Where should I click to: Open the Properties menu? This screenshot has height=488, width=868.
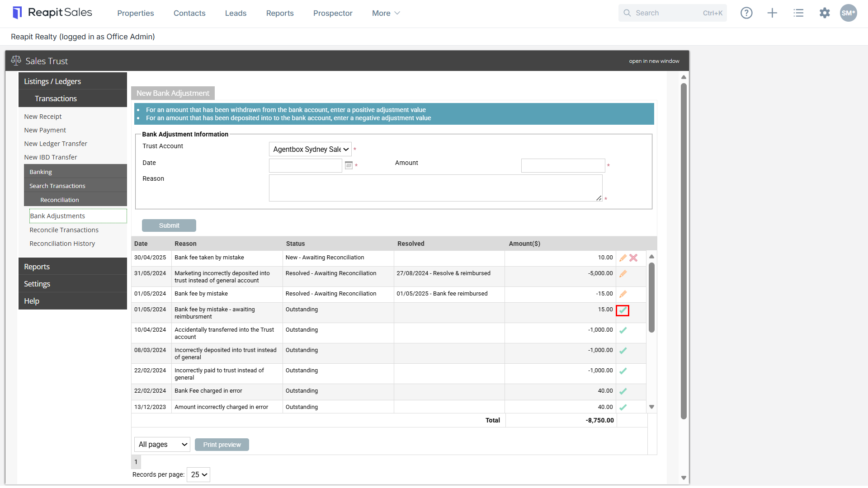point(136,13)
